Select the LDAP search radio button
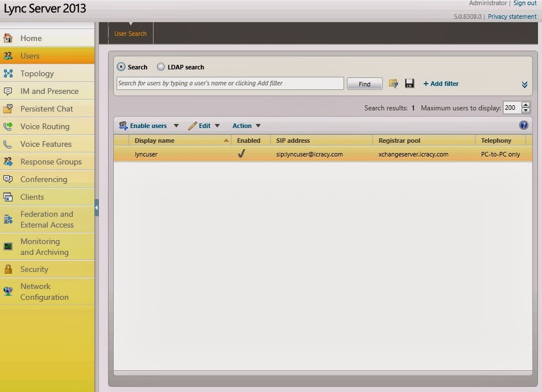This screenshot has height=392, width=542. pyautogui.click(x=161, y=67)
